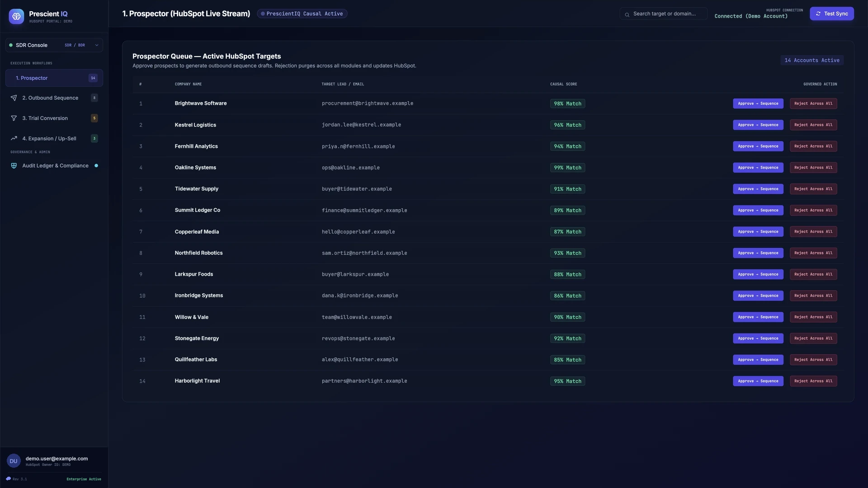Click the DU user avatar
The width and height of the screenshot is (868, 488).
pyautogui.click(x=14, y=461)
